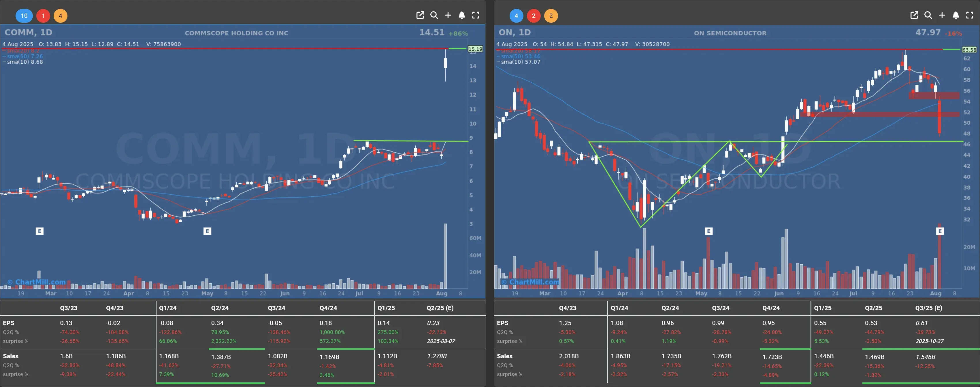Expand COMM chart to fullscreen
The width and height of the screenshot is (980, 387).
(x=476, y=15)
